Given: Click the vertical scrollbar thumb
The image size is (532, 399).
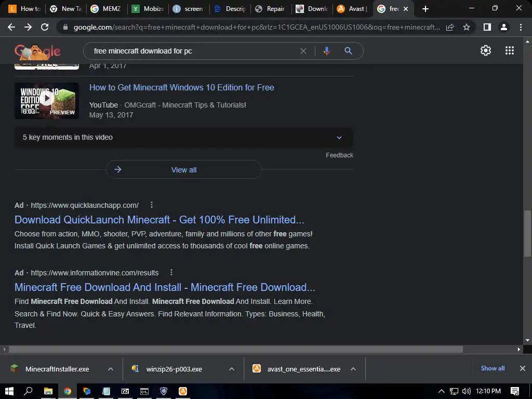Looking at the screenshot, I should point(527,234).
